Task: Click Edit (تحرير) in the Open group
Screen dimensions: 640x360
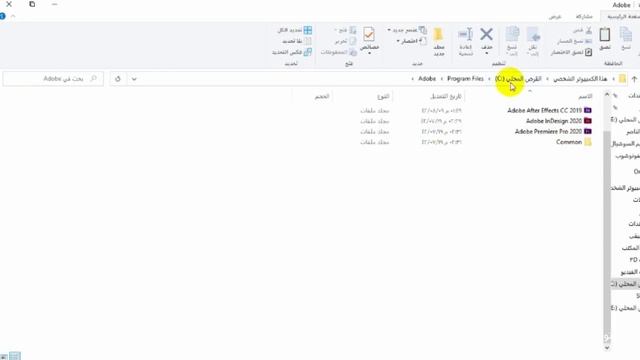Action: [345, 41]
